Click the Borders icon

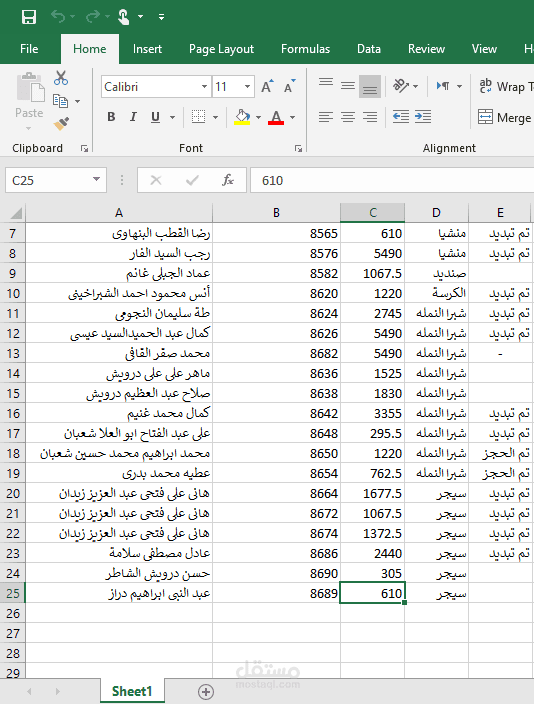tap(198, 117)
